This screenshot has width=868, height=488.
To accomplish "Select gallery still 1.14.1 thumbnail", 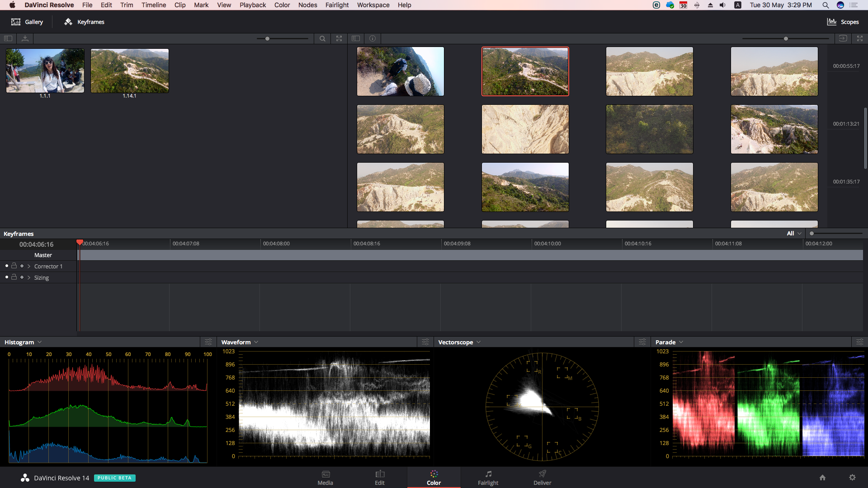I will pos(130,71).
